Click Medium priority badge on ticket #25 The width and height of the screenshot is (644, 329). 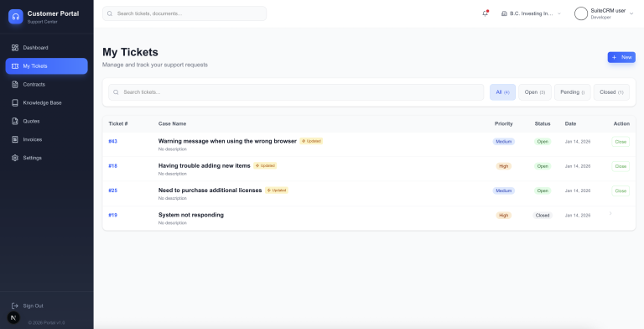tap(503, 191)
